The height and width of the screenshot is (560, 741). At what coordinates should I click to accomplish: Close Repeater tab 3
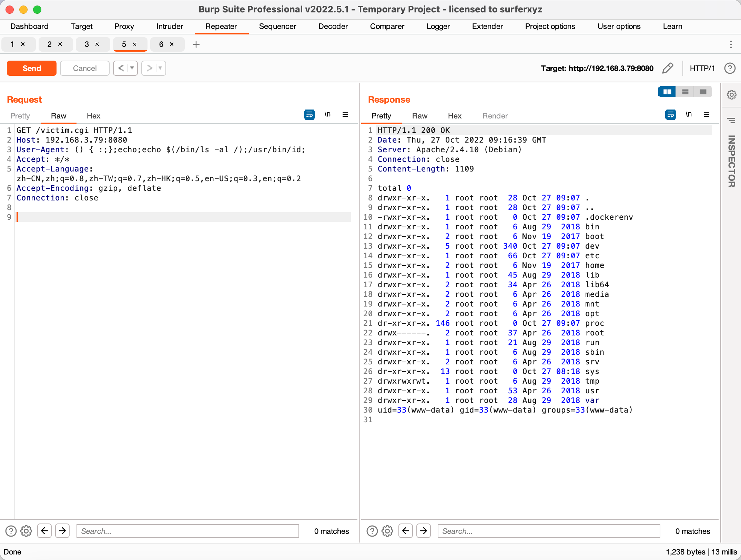pyautogui.click(x=97, y=44)
